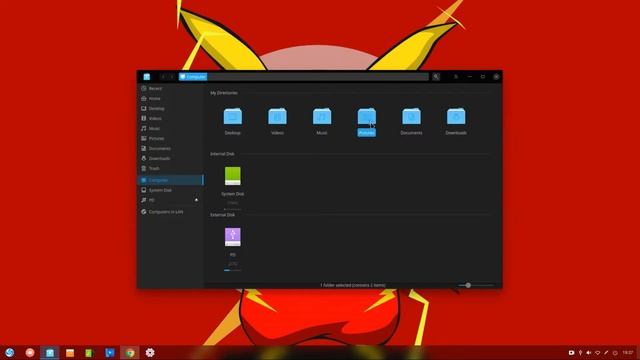
Task: Select Desktop in the sidebar
Action: click(x=170, y=109)
